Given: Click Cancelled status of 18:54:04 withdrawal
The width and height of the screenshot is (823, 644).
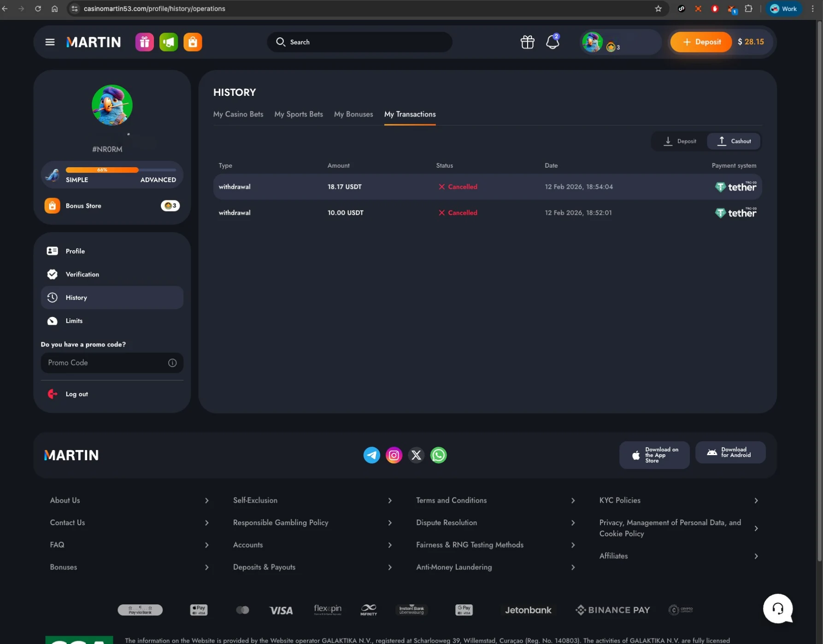Looking at the screenshot, I should point(458,187).
